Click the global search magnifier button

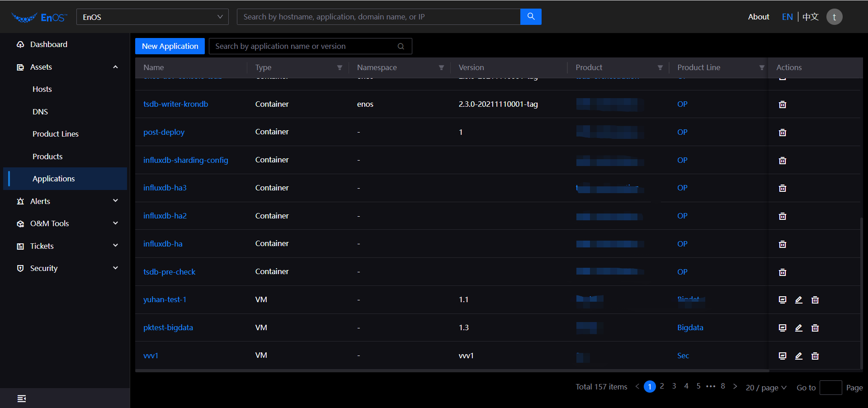coord(531,17)
